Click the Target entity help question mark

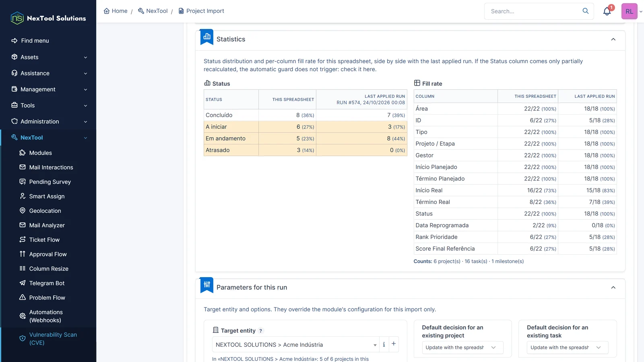(x=260, y=331)
